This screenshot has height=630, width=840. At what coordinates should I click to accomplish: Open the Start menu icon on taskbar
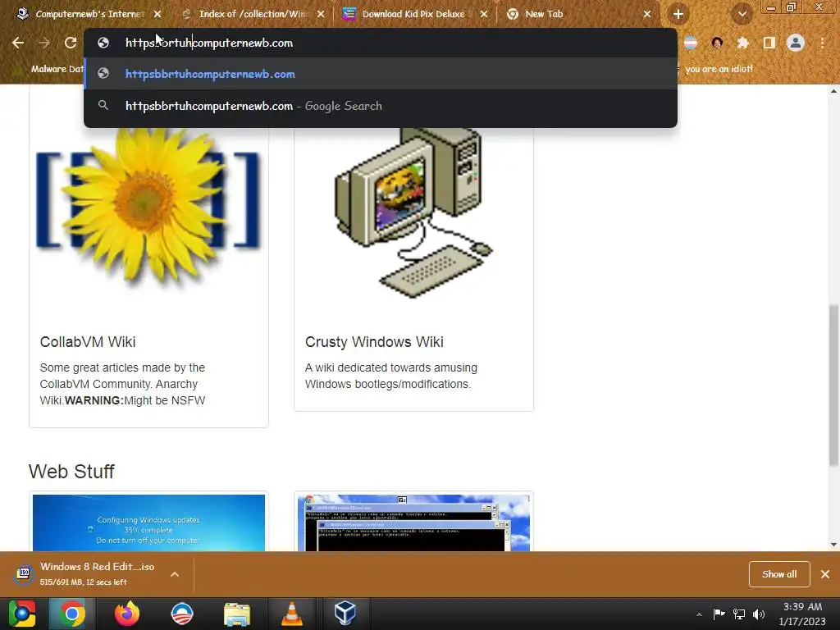tap(22, 614)
